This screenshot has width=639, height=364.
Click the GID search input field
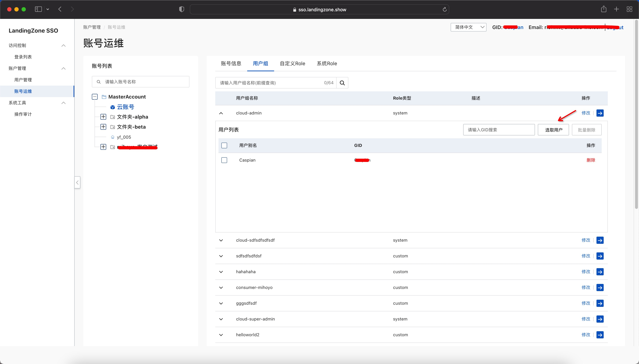point(499,130)
